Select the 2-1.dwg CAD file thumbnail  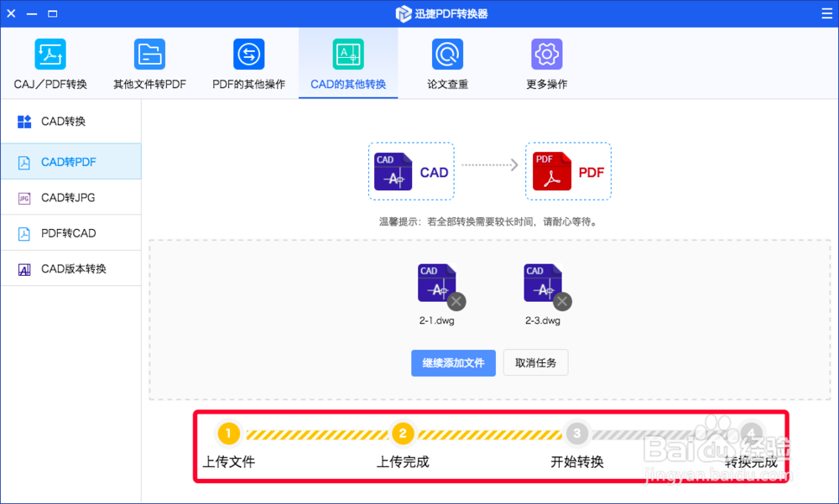[x=436, y=283]
